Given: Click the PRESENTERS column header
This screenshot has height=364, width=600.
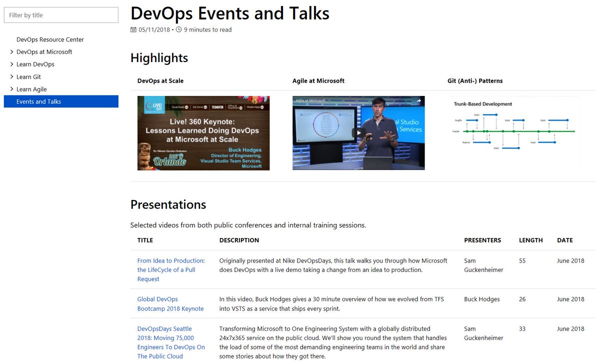Looking at the screenshot, I should coord(482,240).
